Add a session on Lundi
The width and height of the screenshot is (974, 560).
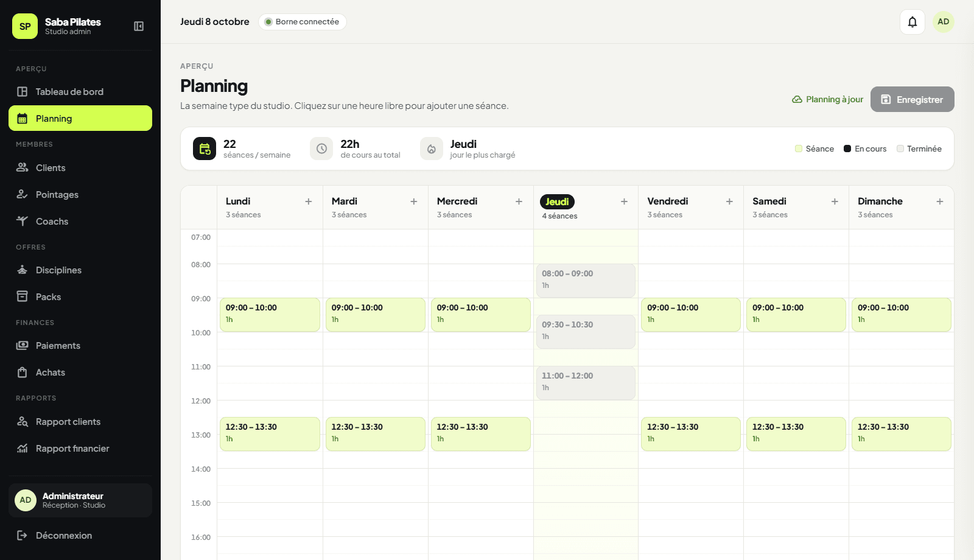pyautogui.click(x=309, y=201)
